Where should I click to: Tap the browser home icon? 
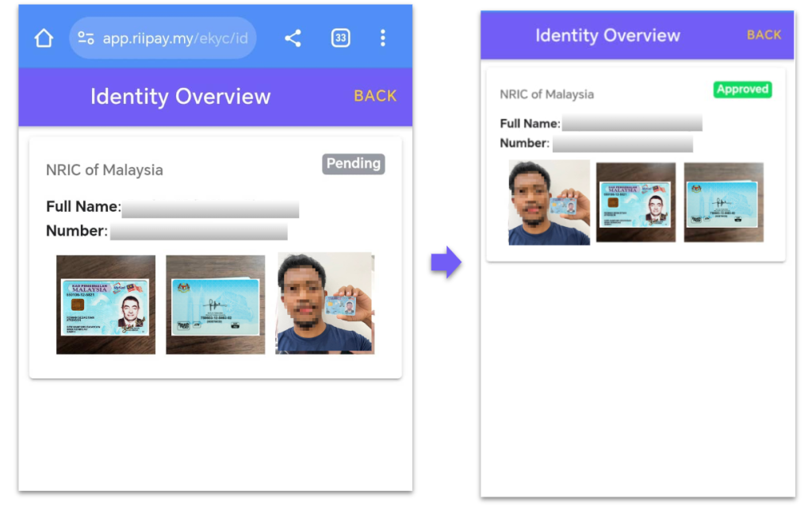pyautogui.click(x=44, y=38)
